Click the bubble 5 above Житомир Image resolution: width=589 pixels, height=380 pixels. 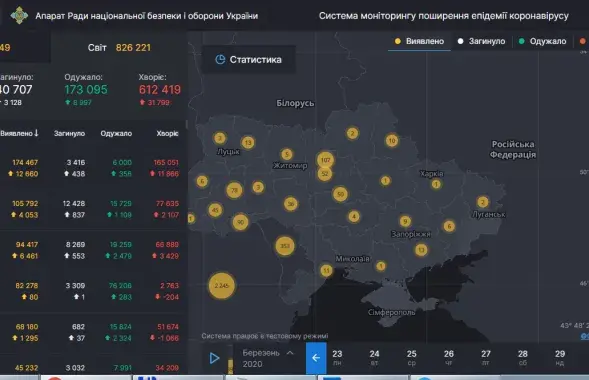287,154
